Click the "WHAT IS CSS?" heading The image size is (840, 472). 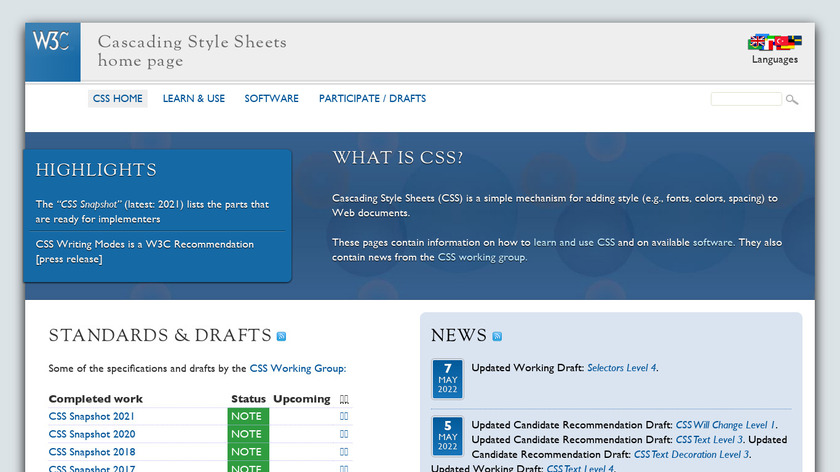398,158
